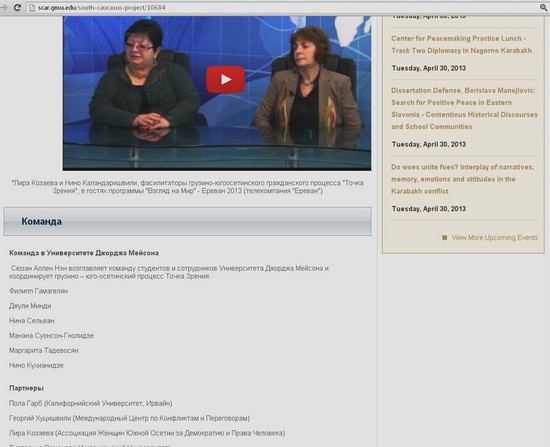
Task: Click the name Филипп Гамагелян
Action: click(39, 291)
